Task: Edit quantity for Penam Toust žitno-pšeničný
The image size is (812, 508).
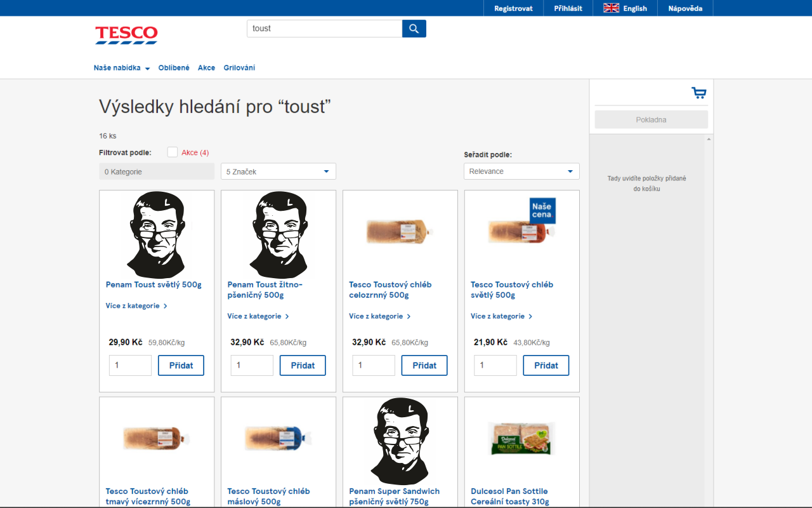Action: pyautogui.click(x=252, y=366)
